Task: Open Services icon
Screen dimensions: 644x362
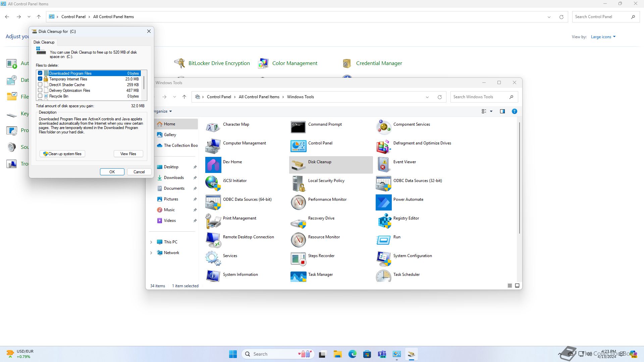Action: pos(213,258)
